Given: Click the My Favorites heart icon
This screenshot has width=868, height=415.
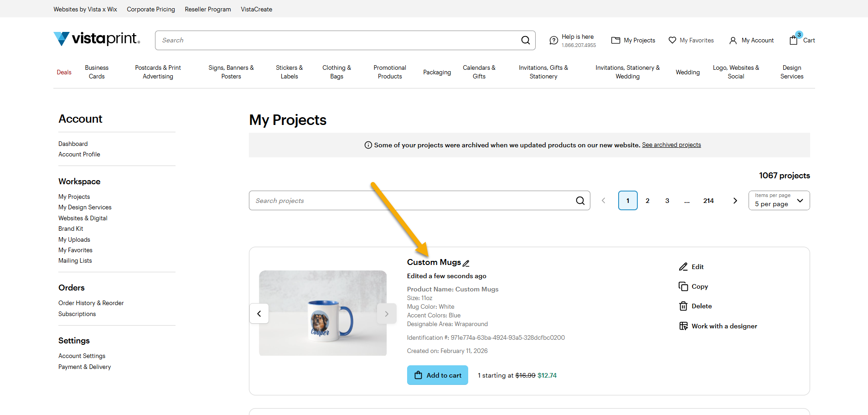Looking at the screenshot, I should [x=672, y=40].
